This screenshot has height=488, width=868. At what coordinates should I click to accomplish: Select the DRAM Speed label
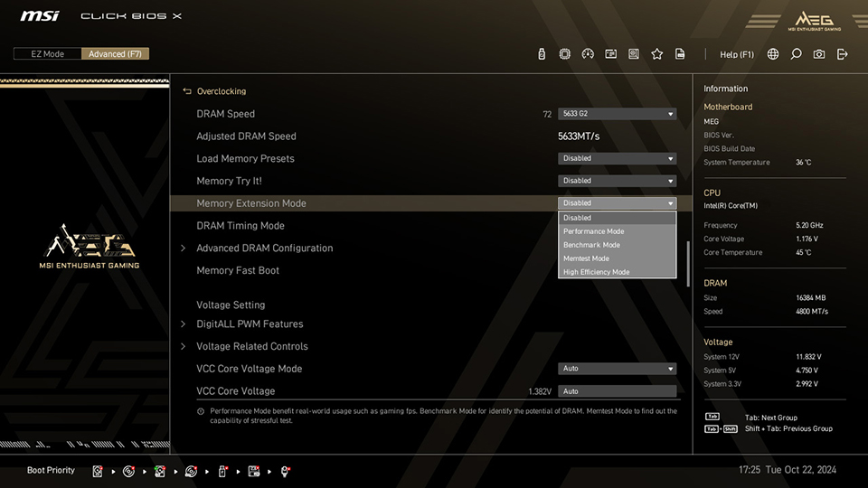[225, 114]
